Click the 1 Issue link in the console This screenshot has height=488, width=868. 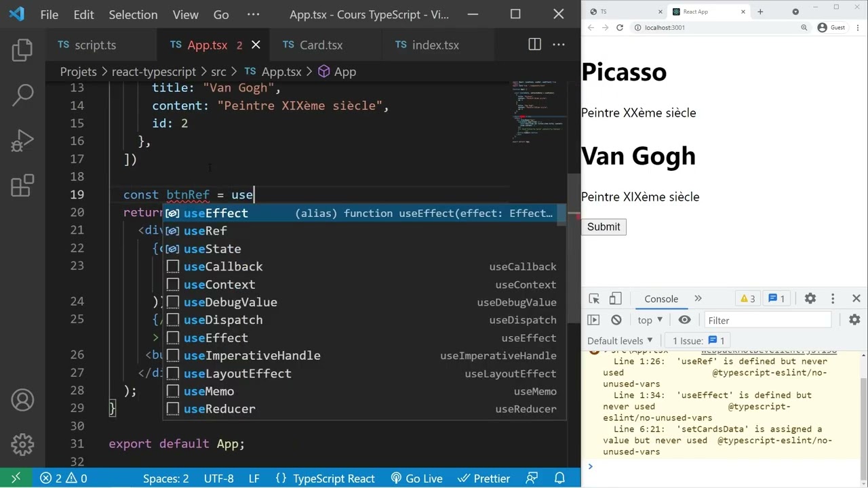(698, 340)
